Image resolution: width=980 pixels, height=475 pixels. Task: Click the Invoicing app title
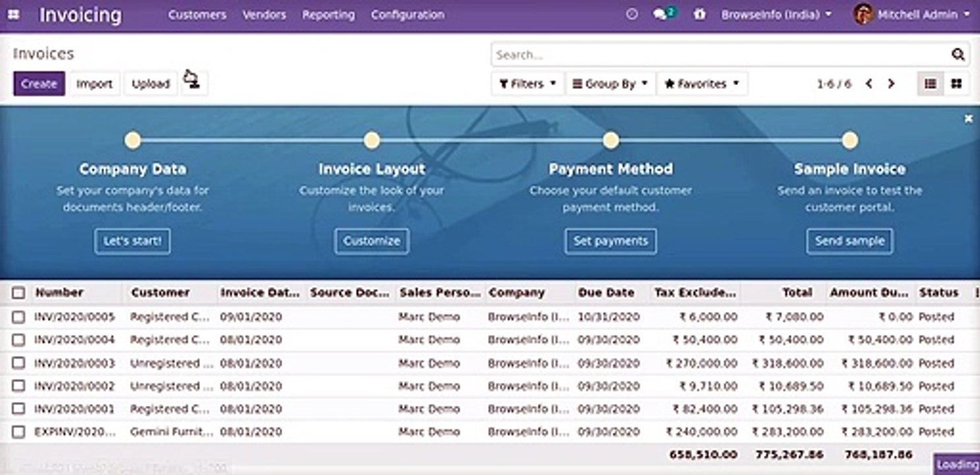coord(80,15)
